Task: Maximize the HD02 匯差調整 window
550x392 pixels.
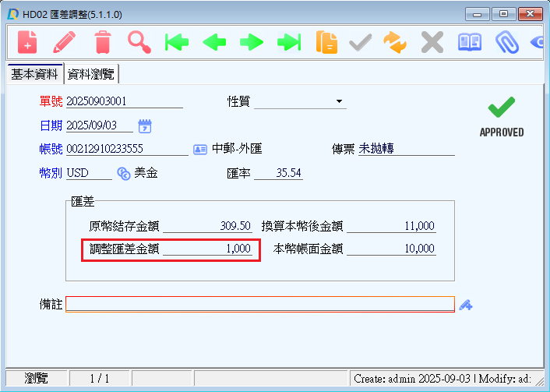Action: tap(504, 14)
